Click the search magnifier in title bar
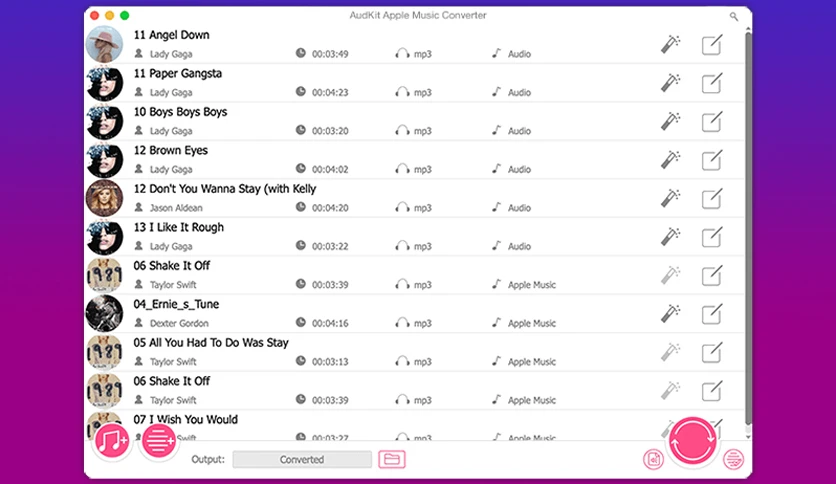Screen dimensions: 836x484 [734, 17]
